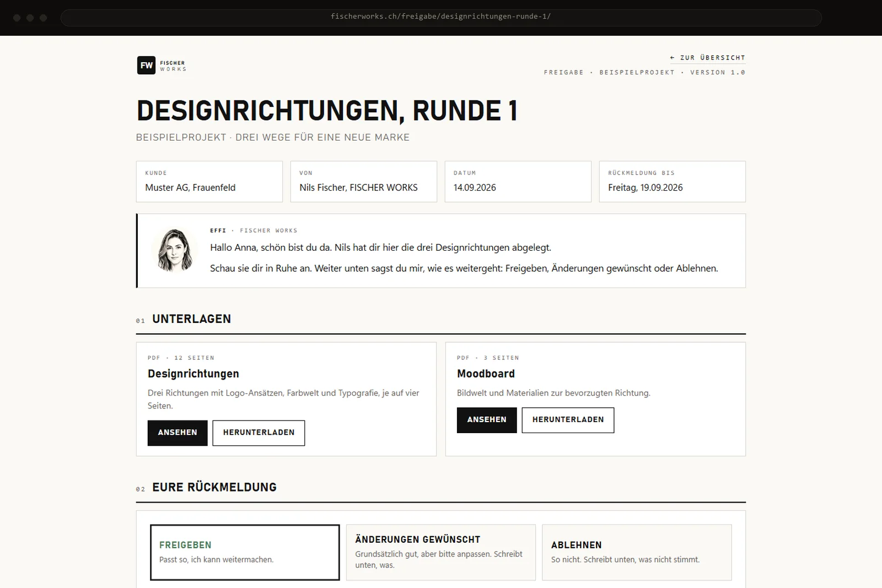Click the Muster AG, Frauenfeld customer value
Image resolution: width=882 pixels, height=588 pixels.
pyautogui.click(x=190, y=187)
